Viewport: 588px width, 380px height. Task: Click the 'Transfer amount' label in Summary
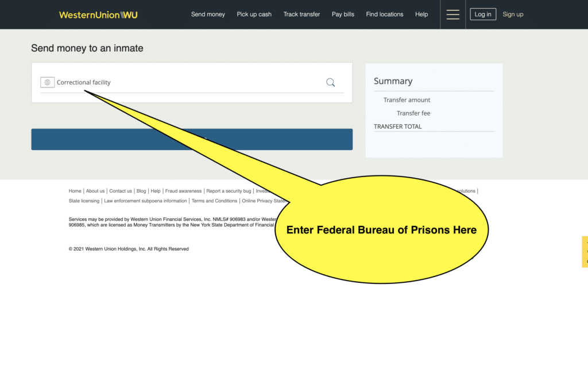[407, 100]
